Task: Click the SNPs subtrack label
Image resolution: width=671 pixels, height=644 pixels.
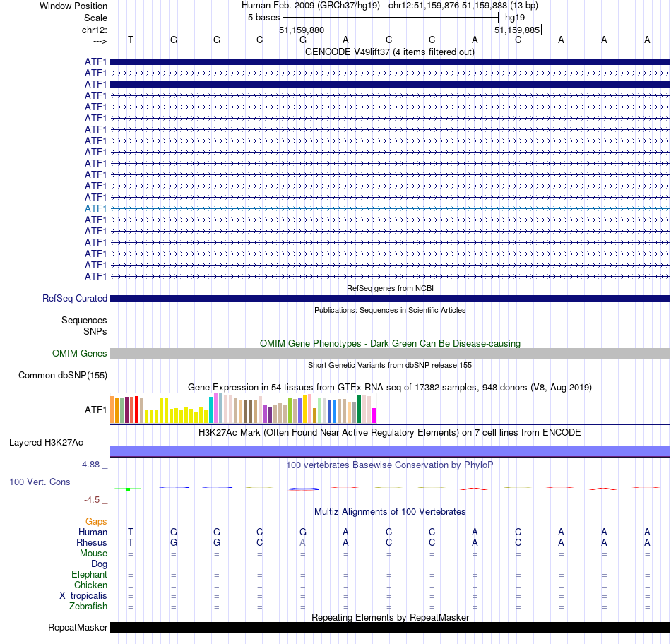Action: 95,331
